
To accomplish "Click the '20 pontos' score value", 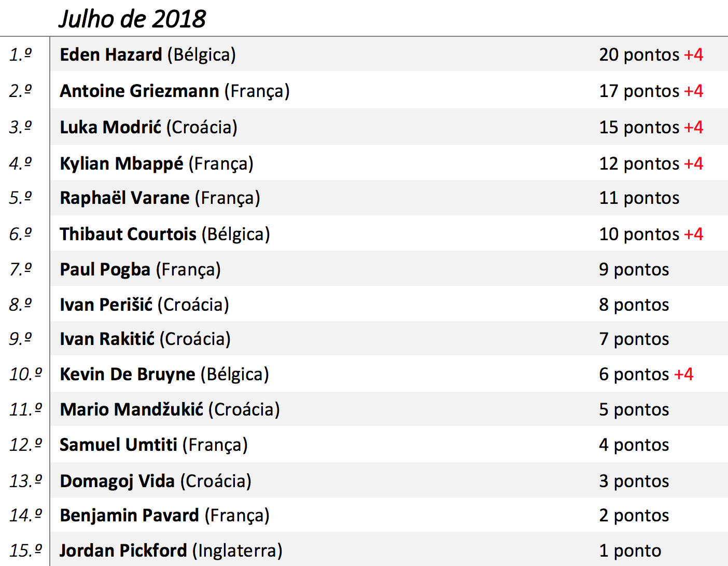I will click(639, 54).
